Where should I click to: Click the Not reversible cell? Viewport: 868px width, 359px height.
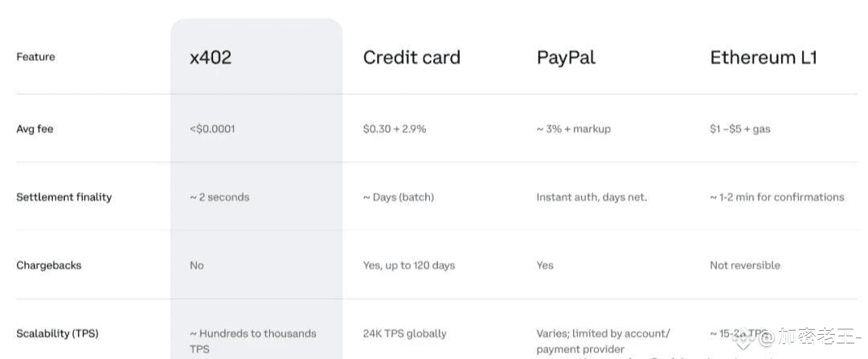tap(744, 265)
